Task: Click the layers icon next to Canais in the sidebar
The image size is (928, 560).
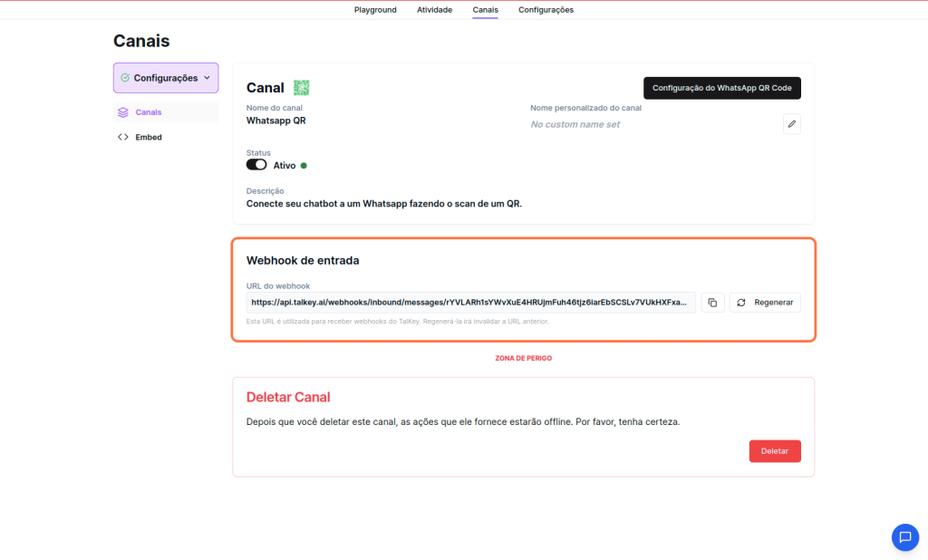Action: tap(123, 112)
